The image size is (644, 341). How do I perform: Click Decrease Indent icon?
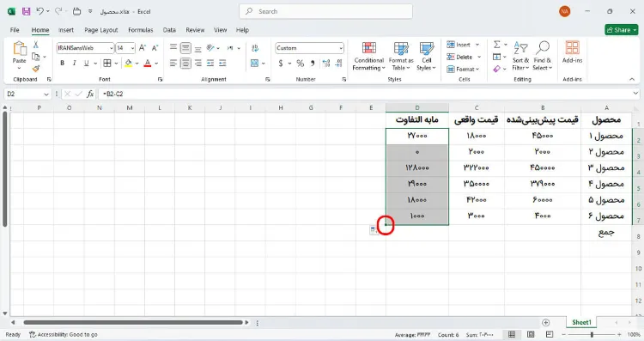[210, 63]
